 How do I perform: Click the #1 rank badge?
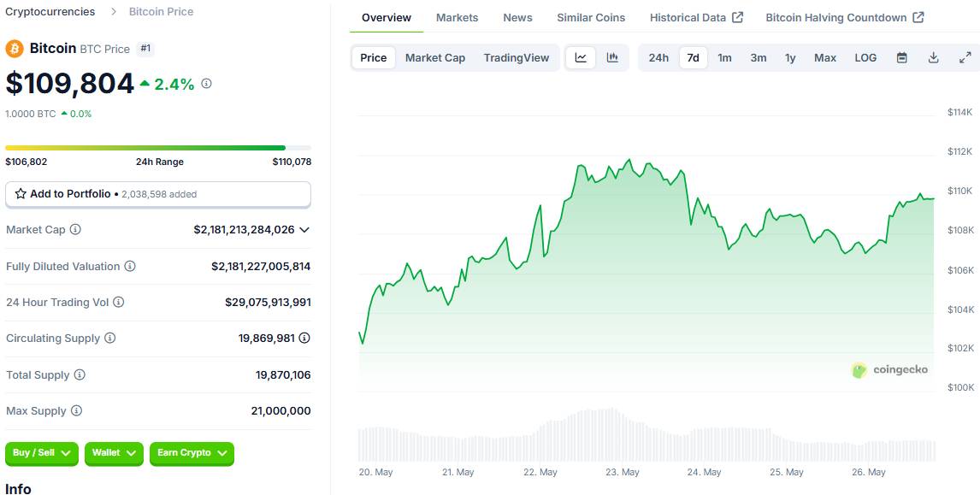click(x=145, y=49)
